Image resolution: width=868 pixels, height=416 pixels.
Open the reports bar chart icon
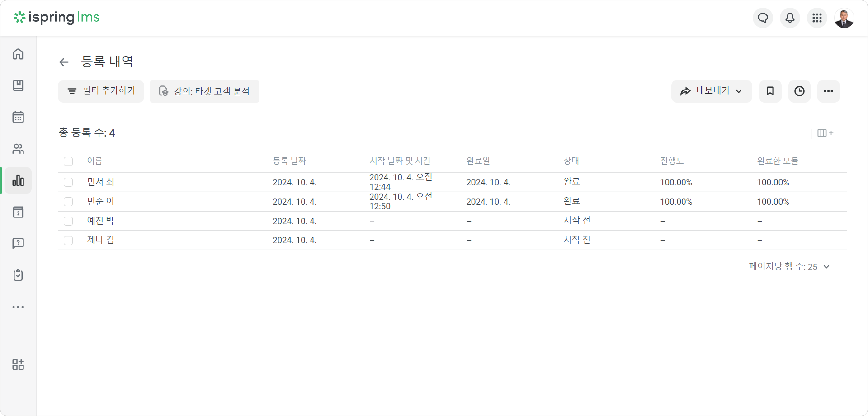[18, 180]
